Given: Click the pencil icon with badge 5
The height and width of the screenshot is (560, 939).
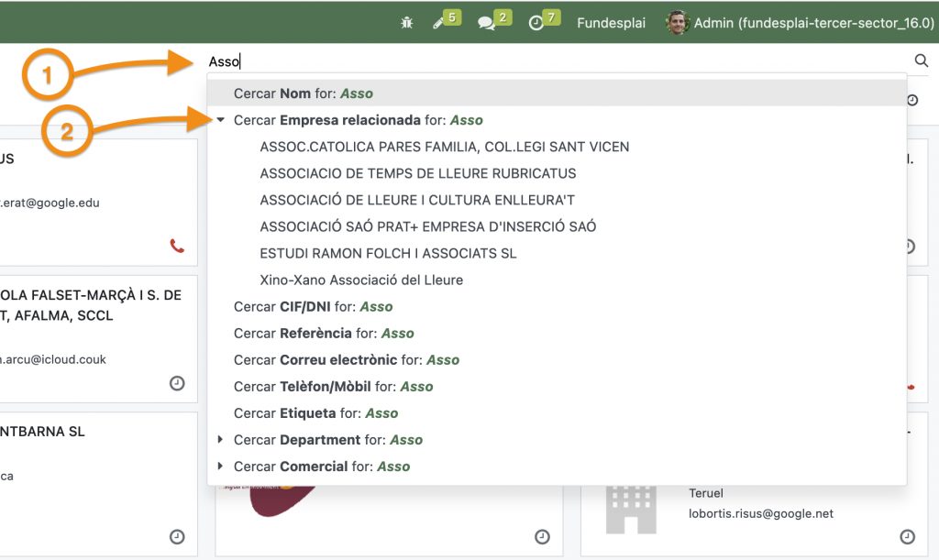Looking at the screenshot, I should (x=439, y=23).
